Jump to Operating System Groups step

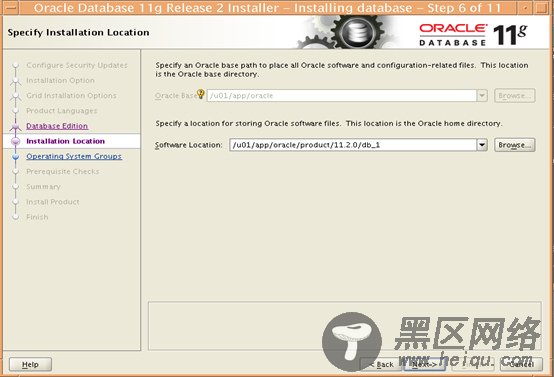pyautogui.click(x=74, y=156)
